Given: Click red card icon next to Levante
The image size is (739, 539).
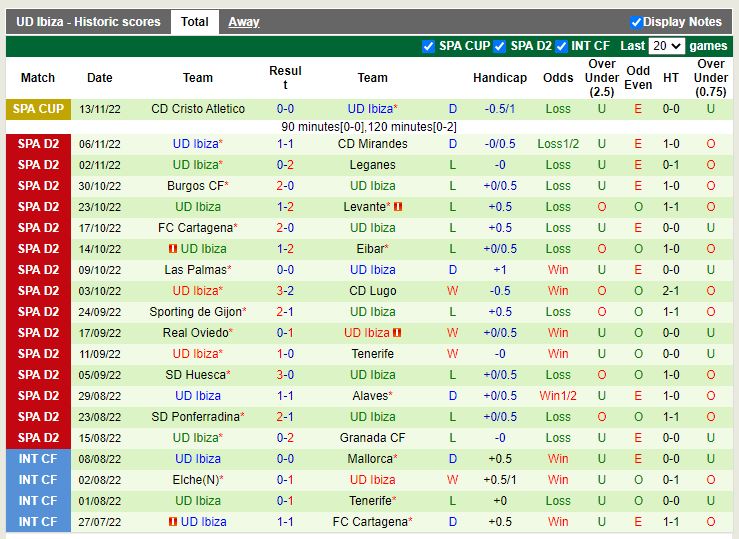Looking at the screenshot, I should (398, 206).
